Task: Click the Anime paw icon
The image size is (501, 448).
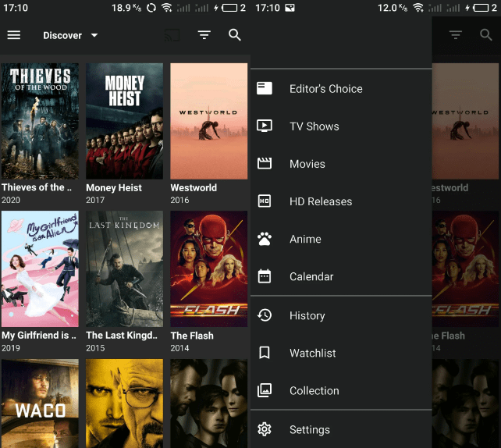Action: click(265, 239)
